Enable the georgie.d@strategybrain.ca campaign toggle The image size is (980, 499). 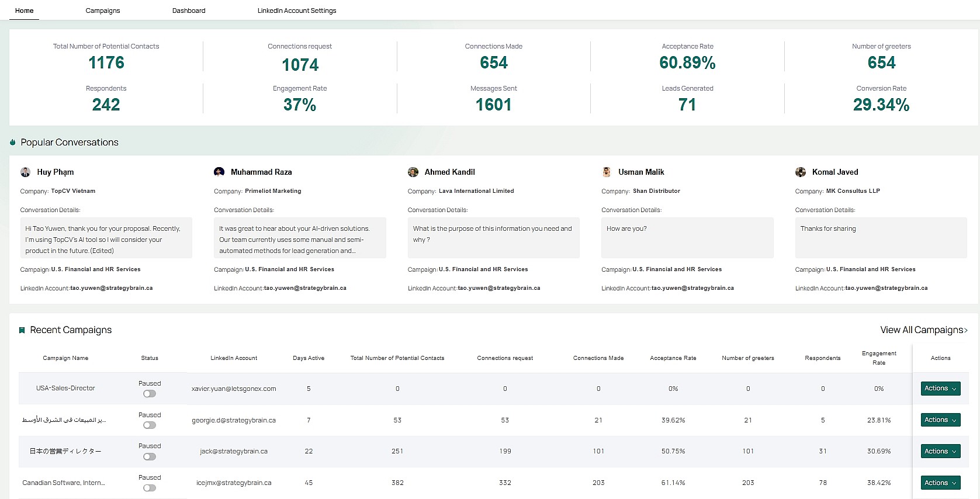tap(150, 425)
